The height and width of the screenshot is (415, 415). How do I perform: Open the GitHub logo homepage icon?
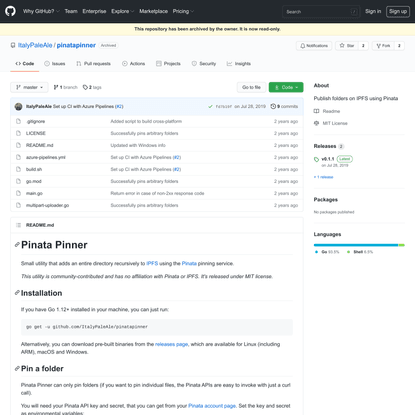(x=10, y=11)
